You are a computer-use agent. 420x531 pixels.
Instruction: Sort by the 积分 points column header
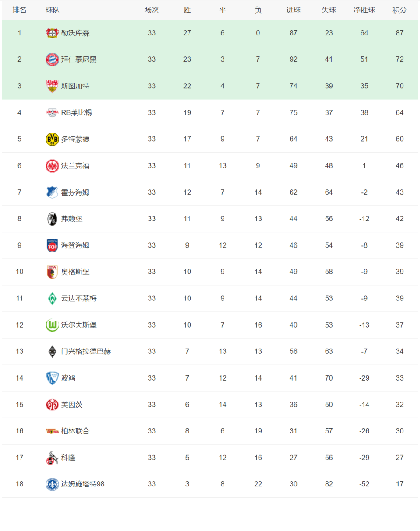coord(399,10)
